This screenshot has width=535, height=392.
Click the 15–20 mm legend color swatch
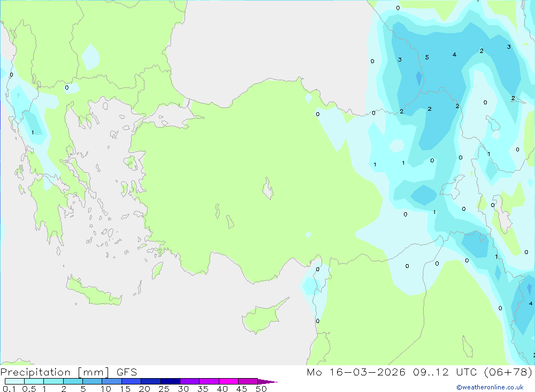click(x=131, y=381)
